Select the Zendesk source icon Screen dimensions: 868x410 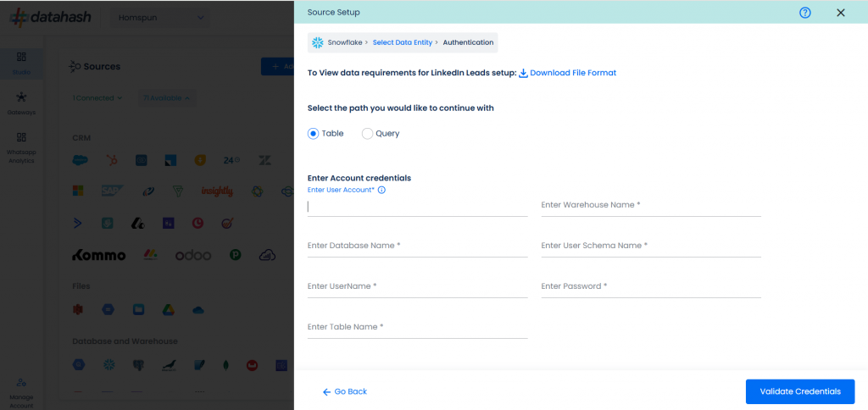click(x=264, y=160)
